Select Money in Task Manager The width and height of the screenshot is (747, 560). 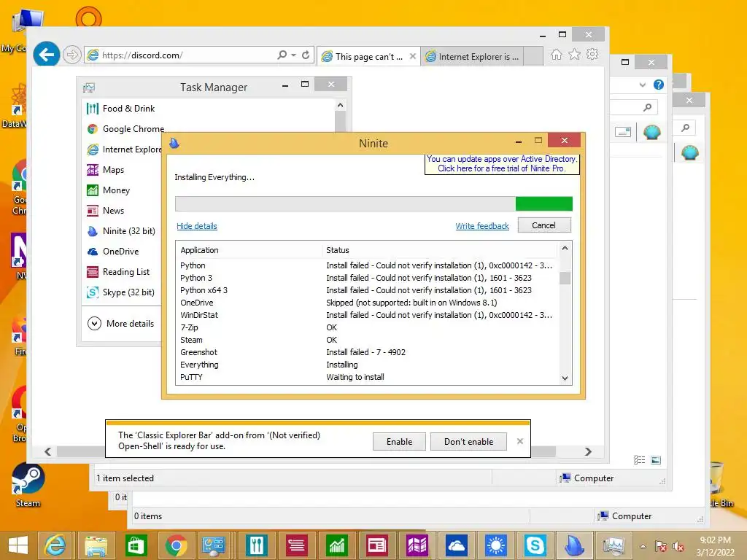click(109, 190)
